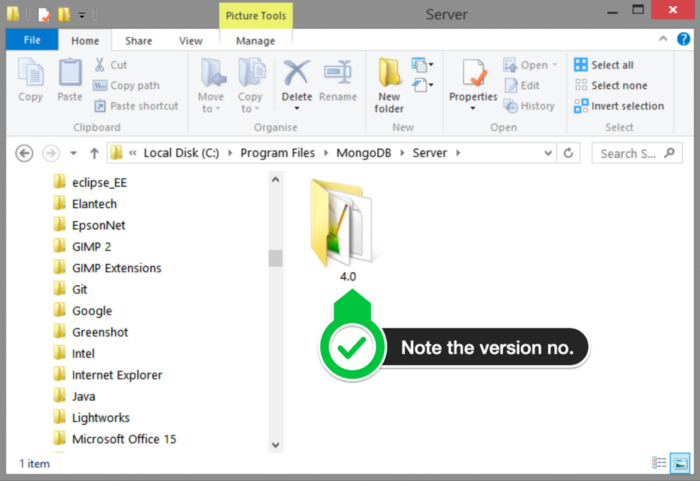Open recent locations dropdown next to Forward
The width and height of the screenshot is (700, 481).
tap(73, 154)
